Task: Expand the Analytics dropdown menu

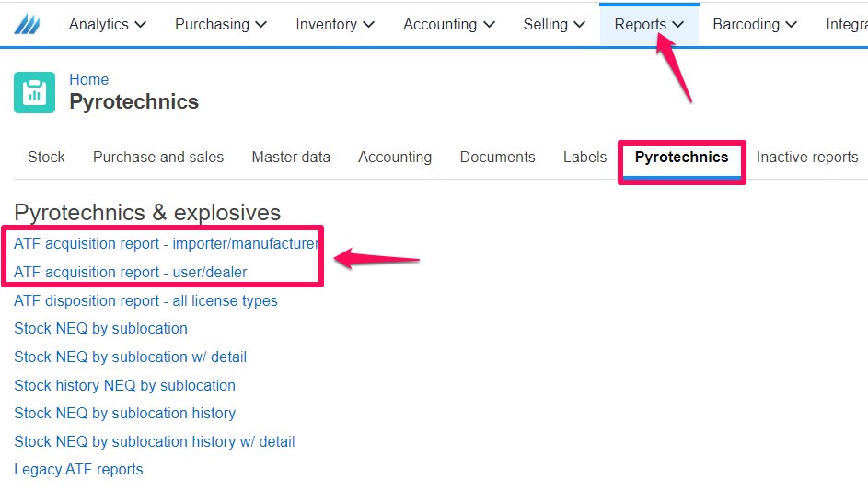Action: click(108, 24)
